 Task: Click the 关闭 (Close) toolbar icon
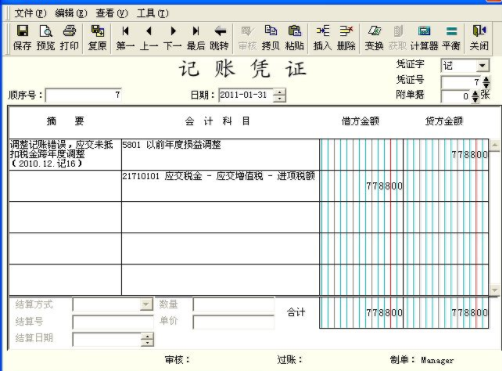(x=479, y=38)
